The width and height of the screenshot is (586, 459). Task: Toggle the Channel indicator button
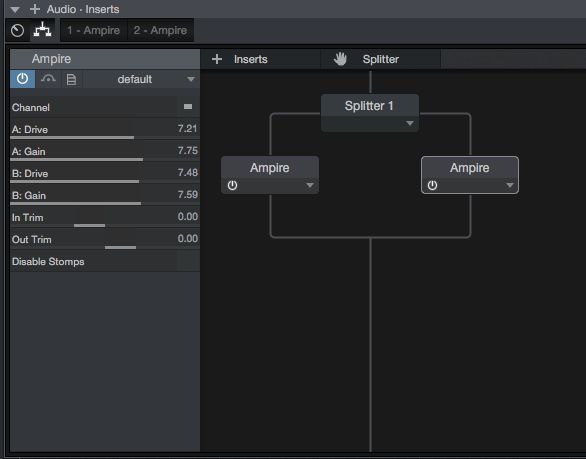(x=188, y=107)
